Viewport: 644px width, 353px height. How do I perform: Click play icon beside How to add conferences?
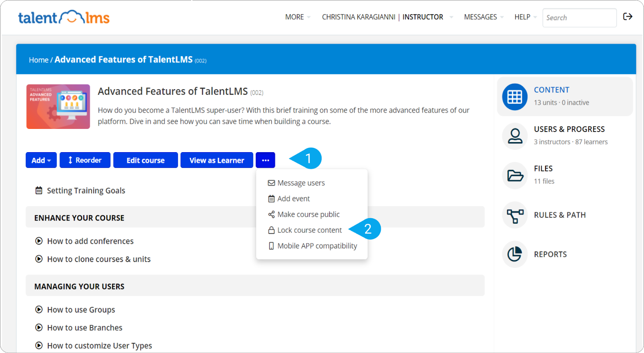(39, 241)
